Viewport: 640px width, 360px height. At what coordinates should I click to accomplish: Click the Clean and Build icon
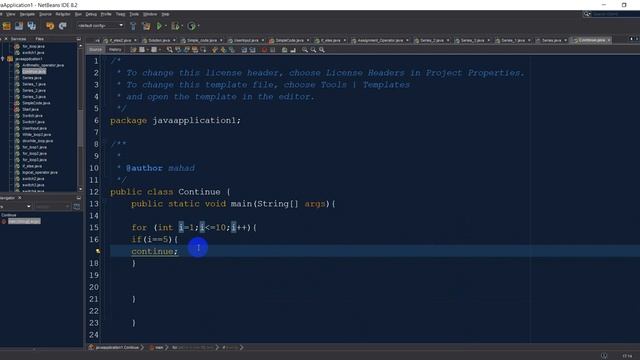(x=146, y=26)
